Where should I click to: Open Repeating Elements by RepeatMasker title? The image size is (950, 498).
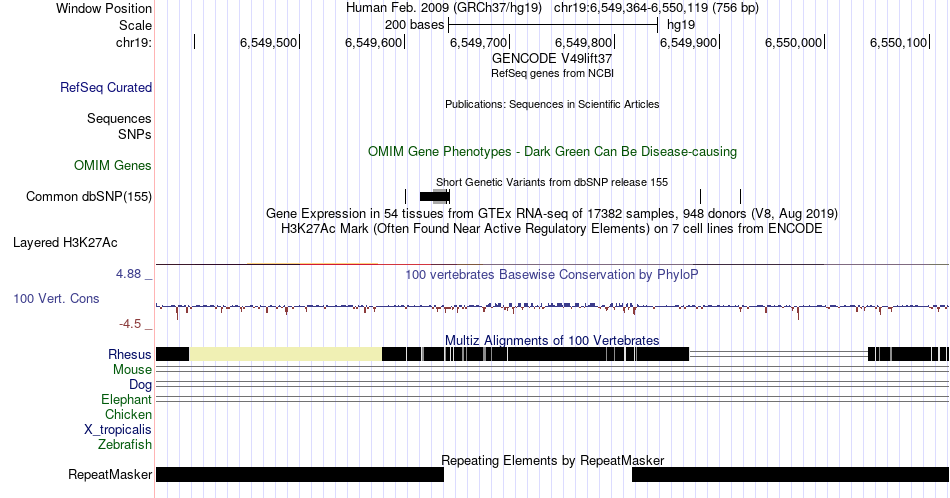pos(552,460)
